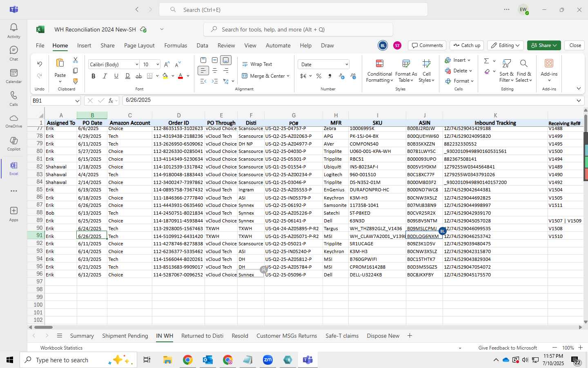
Task: Open the Date number format dropdown
Action: [347, 64]
